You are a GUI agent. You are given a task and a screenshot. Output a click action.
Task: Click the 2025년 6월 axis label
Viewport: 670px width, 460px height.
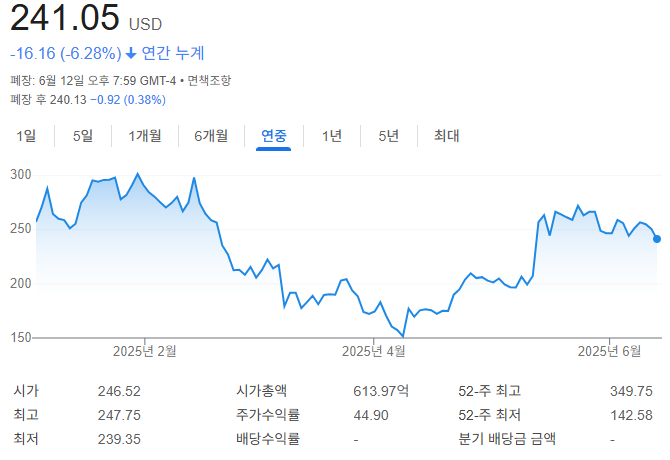609,351
